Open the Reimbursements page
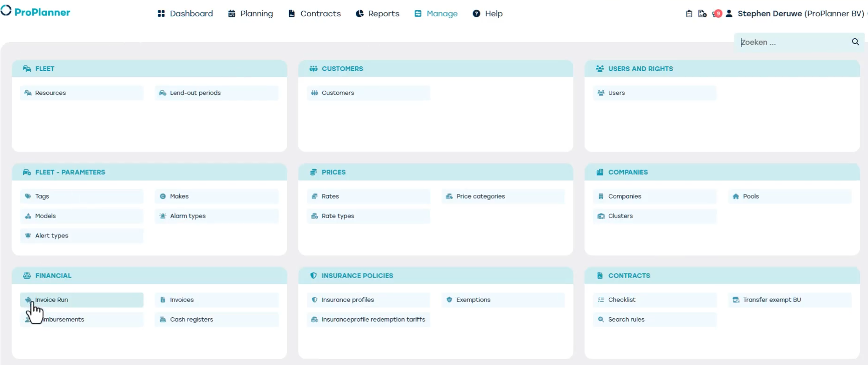The width and height of the screenshot is (868, 365). (x=82, y=320)
